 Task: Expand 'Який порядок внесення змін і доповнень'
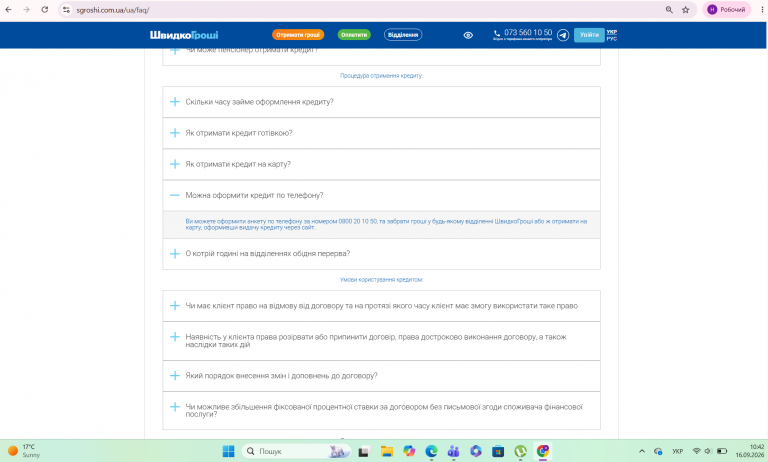(x=382, y=376)
